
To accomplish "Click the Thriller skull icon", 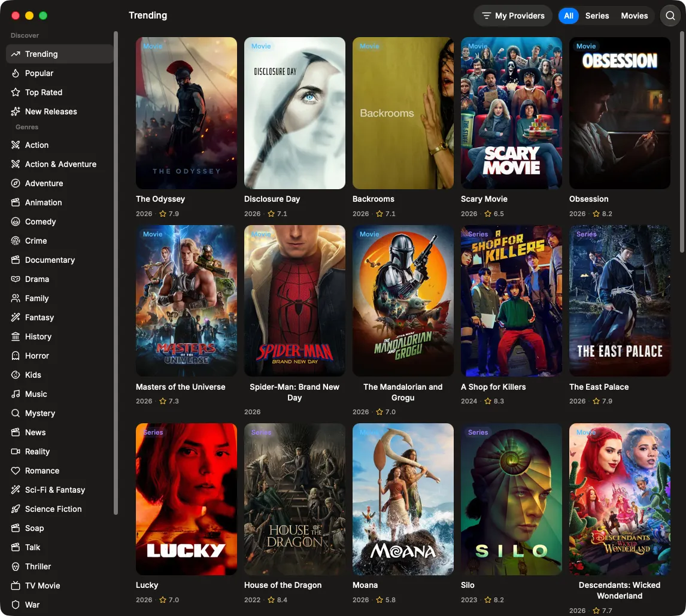I will coord(16,566).
